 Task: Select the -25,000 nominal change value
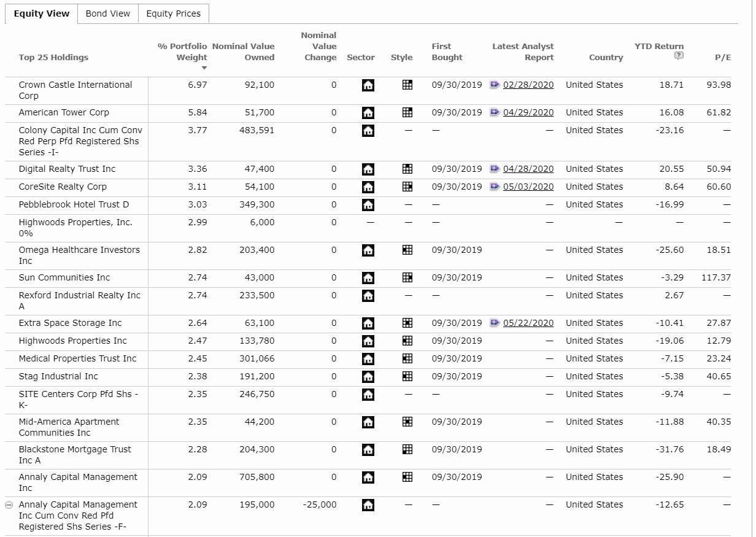(x=320, y=504)
